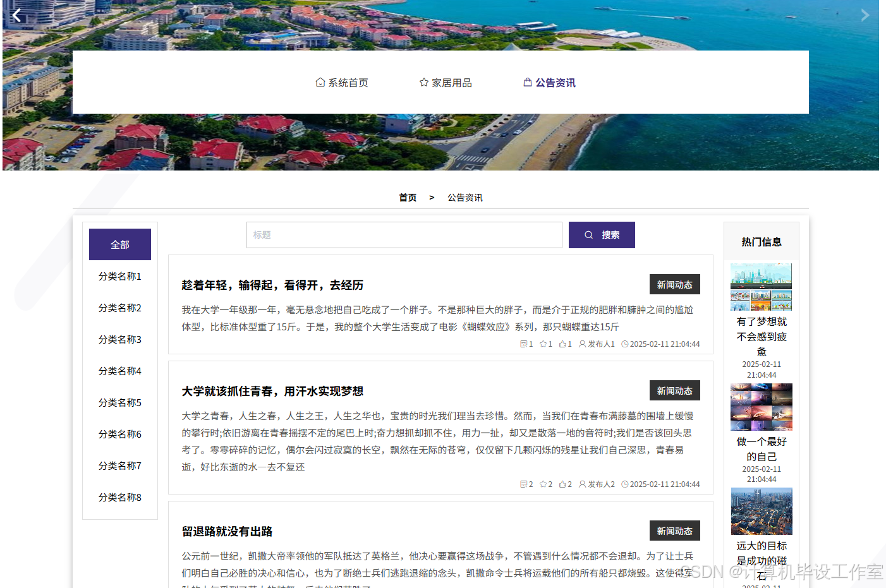886x588 pixels.
Task: Open article 留退路就没有出路
Action: click(x=227, y=531)
